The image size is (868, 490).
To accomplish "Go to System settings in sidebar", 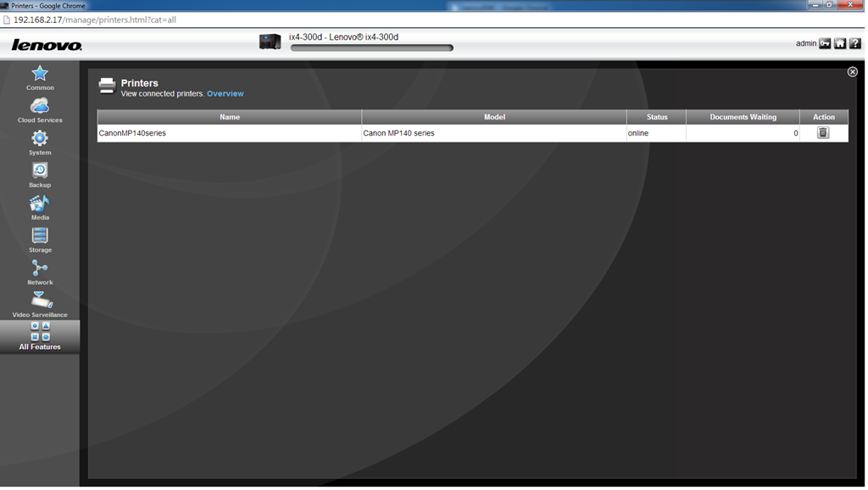I will tap(40, 142).
